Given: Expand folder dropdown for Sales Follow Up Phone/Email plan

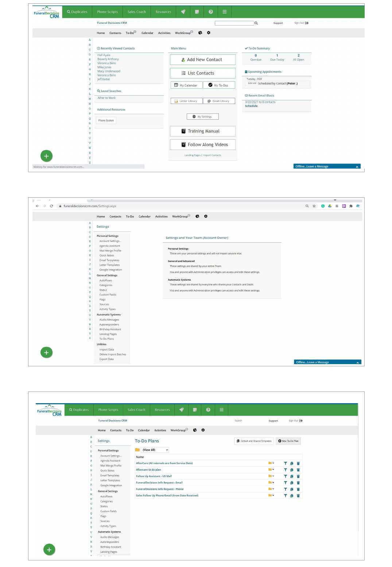Looking at the screenshot, I should [x=271, y=495].
